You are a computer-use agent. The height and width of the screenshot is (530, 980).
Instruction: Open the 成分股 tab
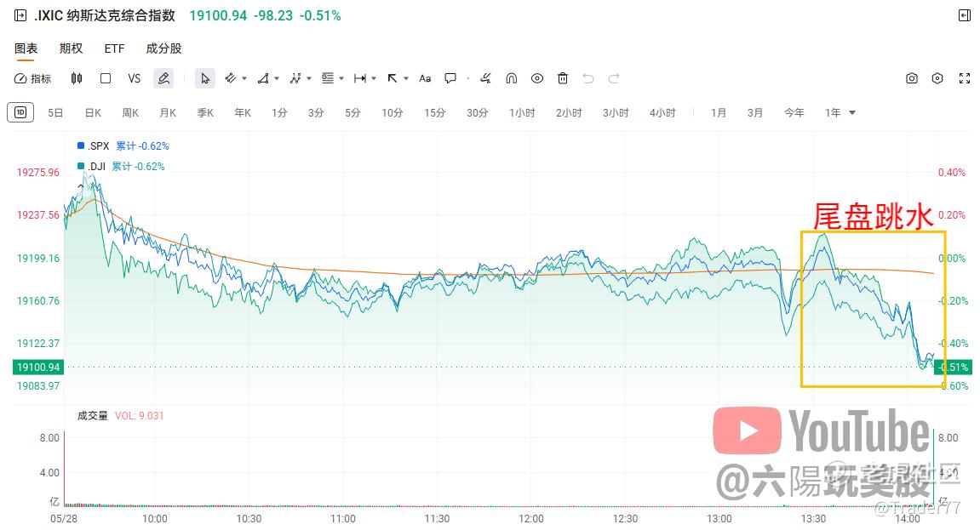163,48
